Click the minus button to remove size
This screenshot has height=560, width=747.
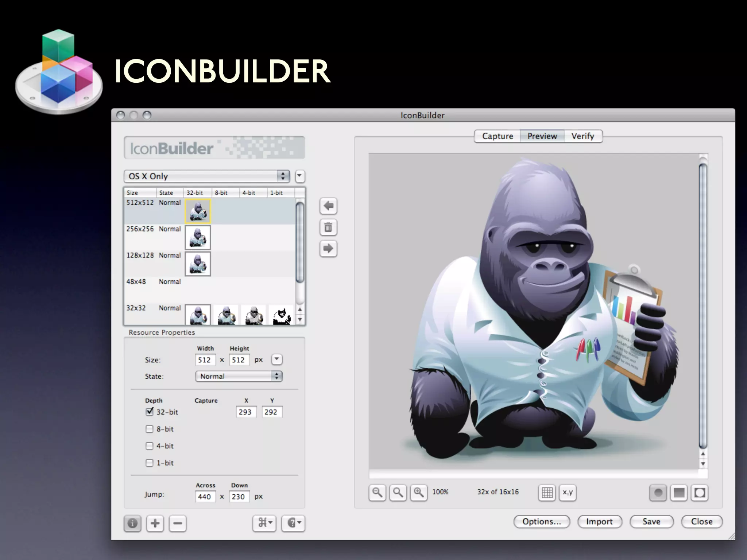pos(178,524)
